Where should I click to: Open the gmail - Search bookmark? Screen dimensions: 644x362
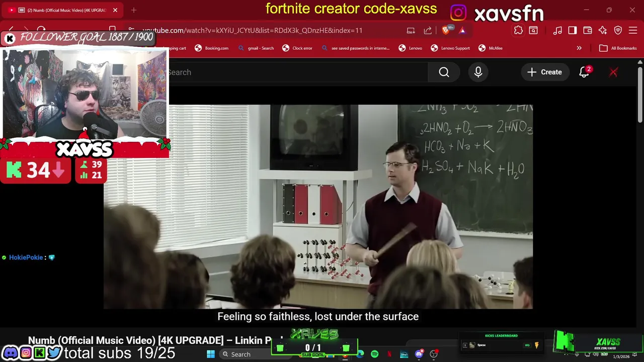point(256,48)
